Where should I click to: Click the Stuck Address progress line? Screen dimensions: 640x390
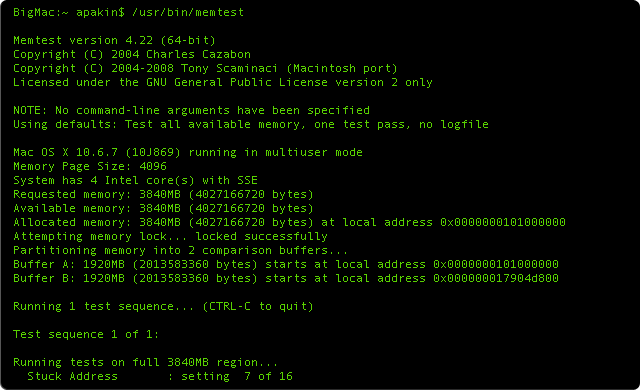(x=160, y=376)
